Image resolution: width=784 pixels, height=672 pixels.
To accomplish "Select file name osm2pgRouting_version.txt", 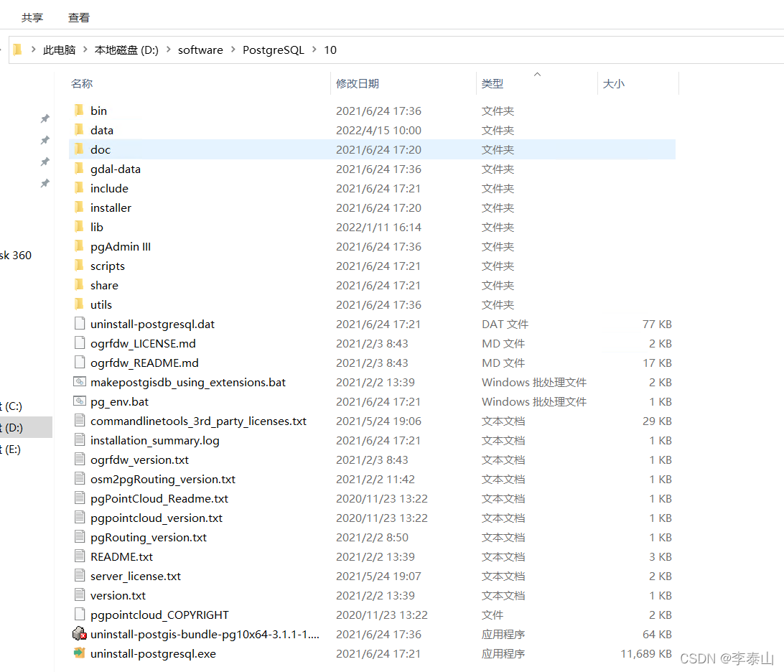I will (163, 480).
